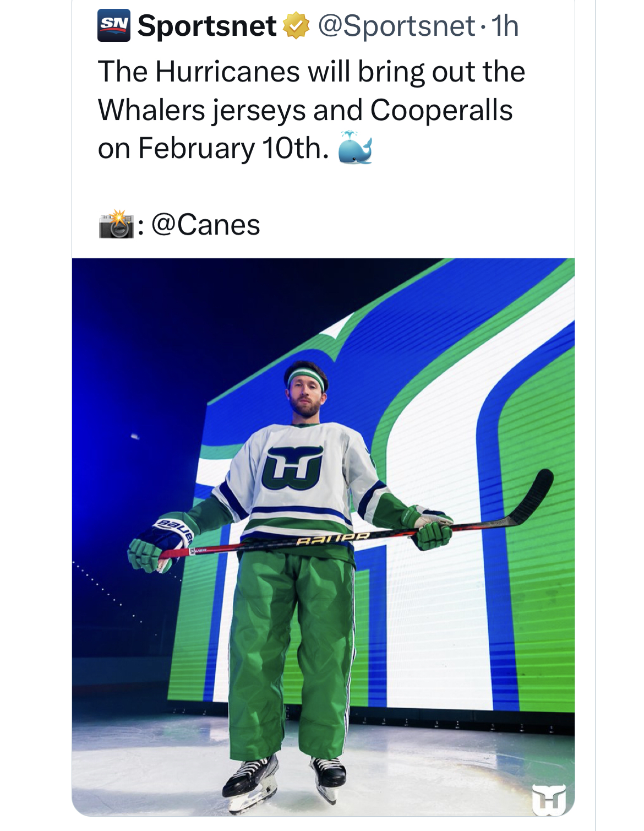644x831 pixels.
Task: Click the Whalers crest on the jersey
Action: coord(292,468)
